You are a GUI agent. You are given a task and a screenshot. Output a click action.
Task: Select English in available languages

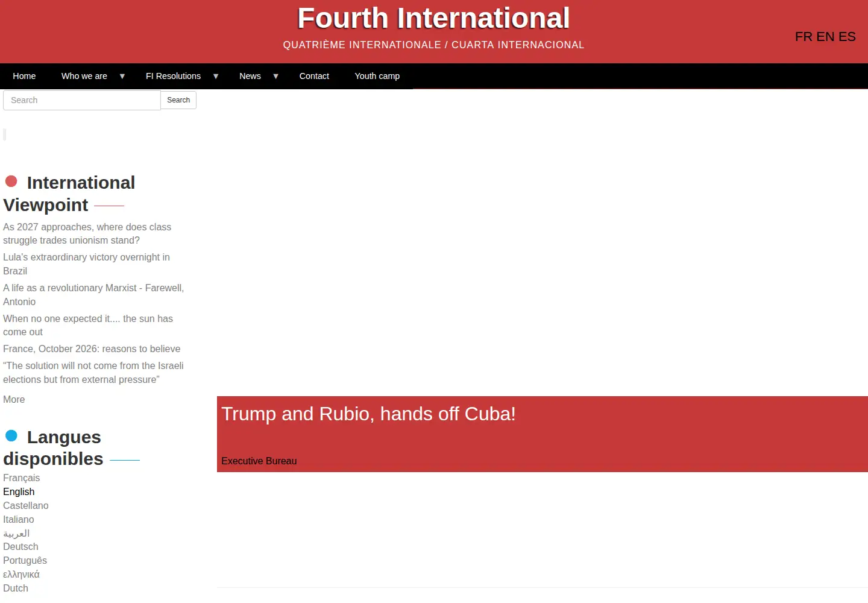pos(19,491)
